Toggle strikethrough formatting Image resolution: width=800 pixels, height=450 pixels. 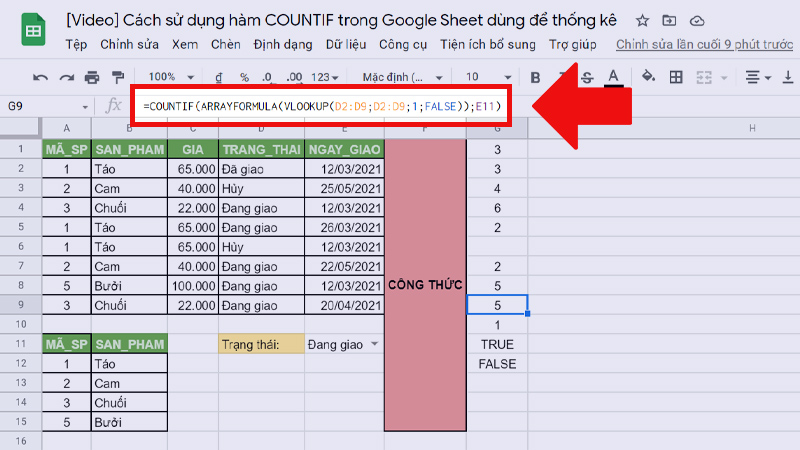click(x=586, y=77)
